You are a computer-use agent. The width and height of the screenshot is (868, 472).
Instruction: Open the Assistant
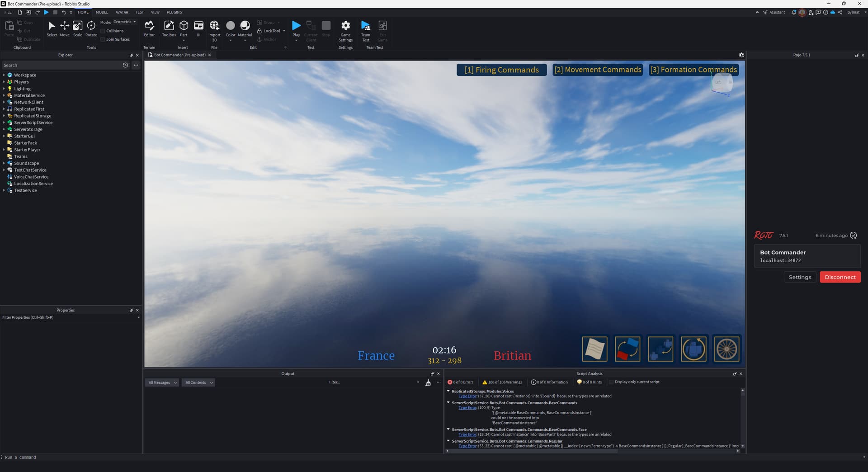[x=774, y=12]
